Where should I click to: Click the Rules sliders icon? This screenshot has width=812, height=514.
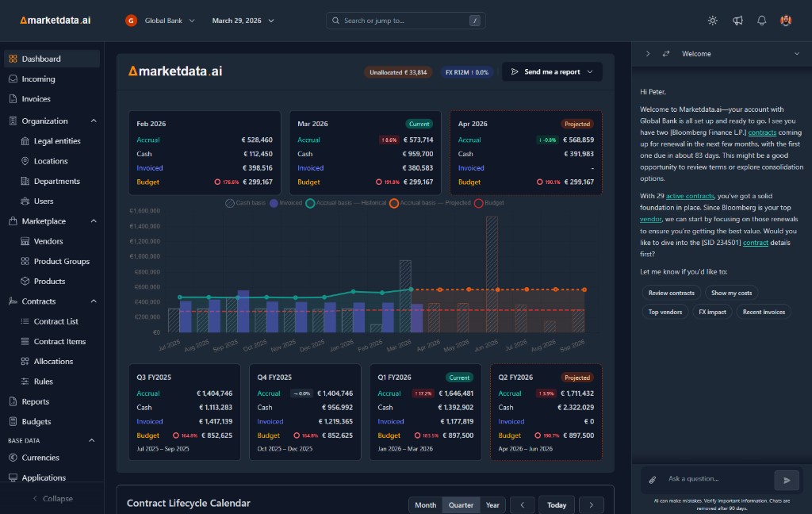pos(25,382)
